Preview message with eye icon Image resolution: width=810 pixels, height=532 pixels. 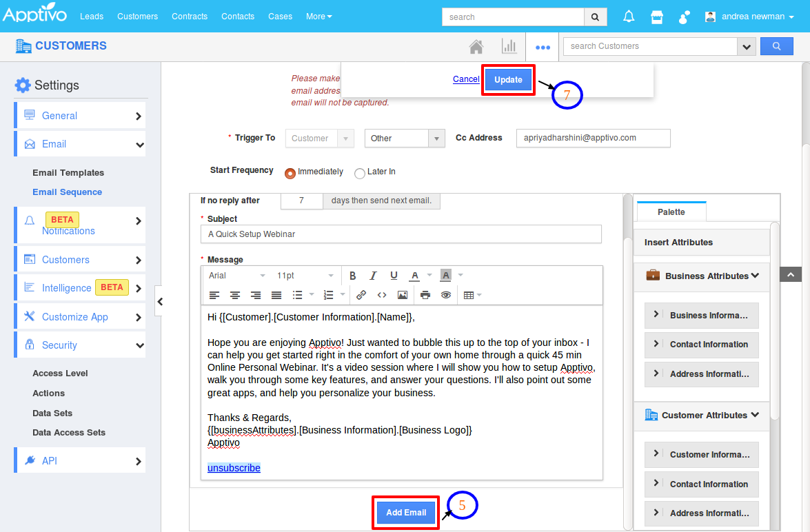coord(446,296)
